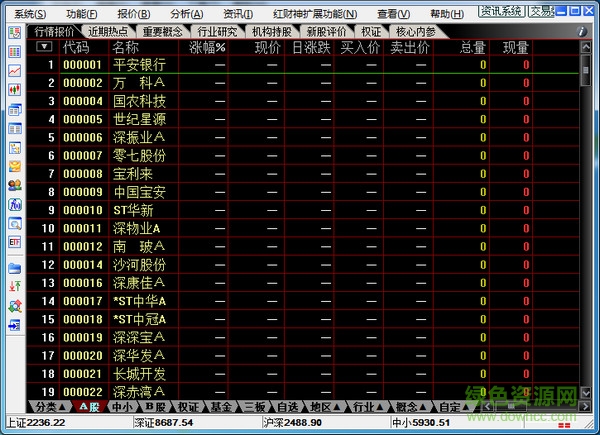Click the info 'i' icon at top right

coord(582,31)
